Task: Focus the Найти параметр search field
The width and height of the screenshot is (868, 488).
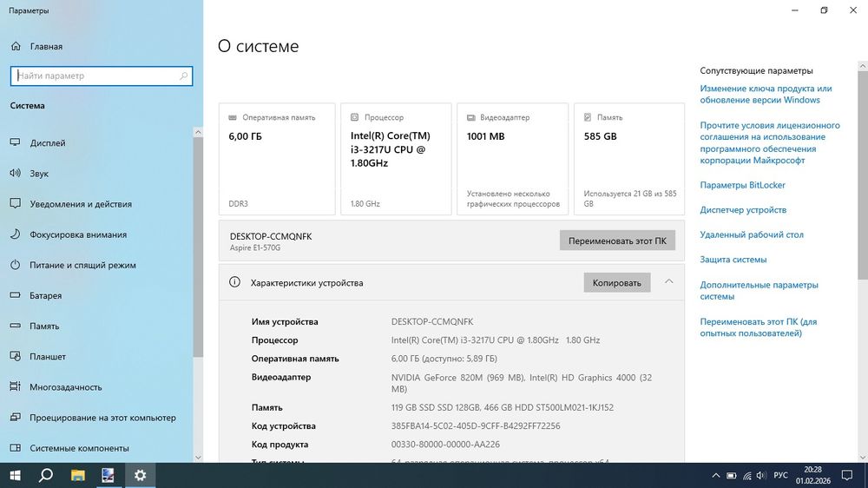Action: point(102,76)
